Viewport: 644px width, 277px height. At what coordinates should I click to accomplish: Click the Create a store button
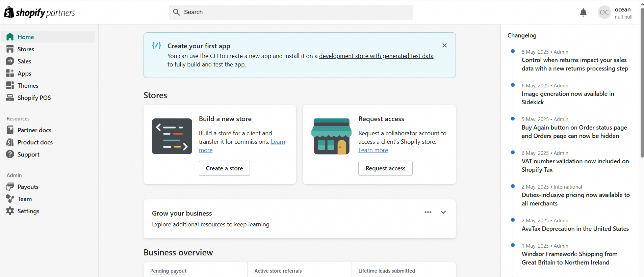[224, 168]
